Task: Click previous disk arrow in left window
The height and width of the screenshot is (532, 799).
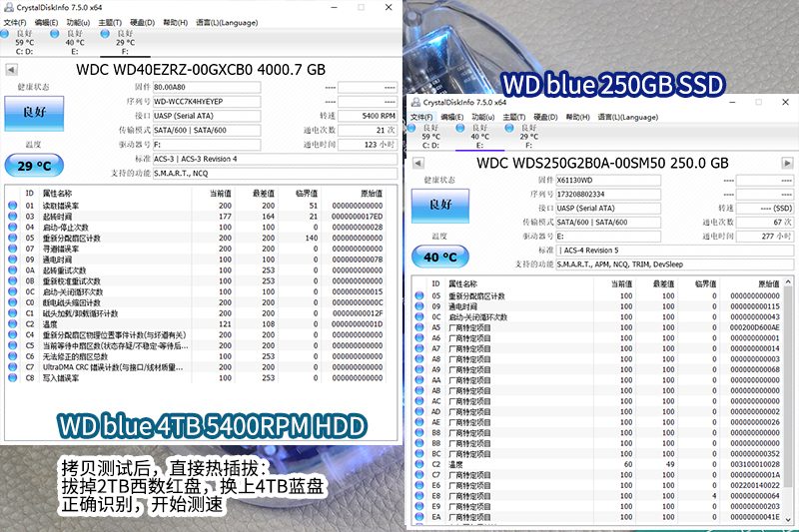Action: pos(11,70)
